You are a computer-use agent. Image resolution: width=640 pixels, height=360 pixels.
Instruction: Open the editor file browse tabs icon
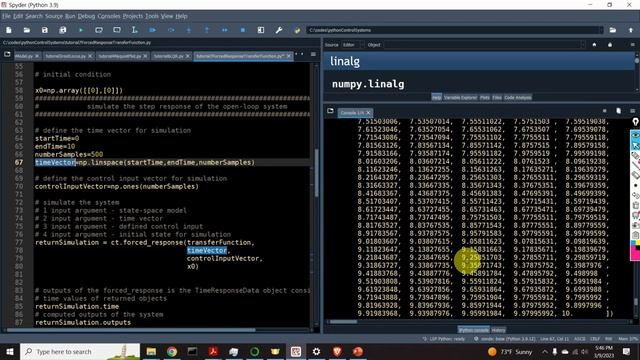click(x=7, y=54)
